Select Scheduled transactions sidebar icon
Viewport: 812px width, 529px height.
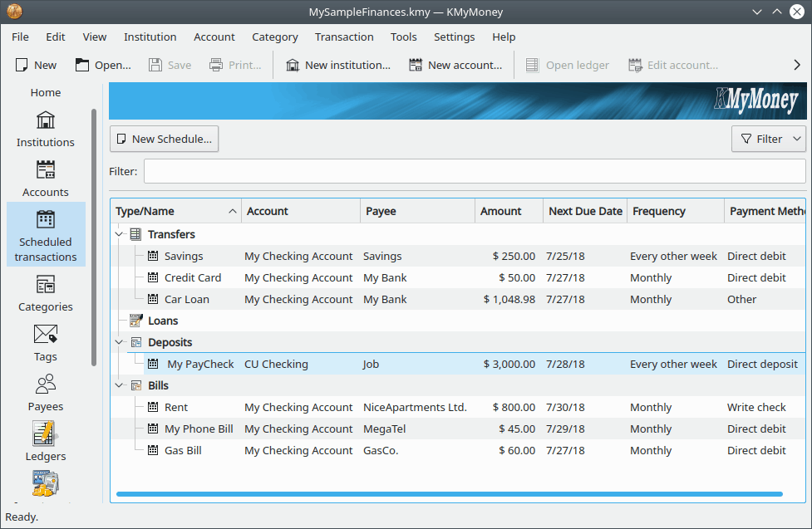point(46,220)
